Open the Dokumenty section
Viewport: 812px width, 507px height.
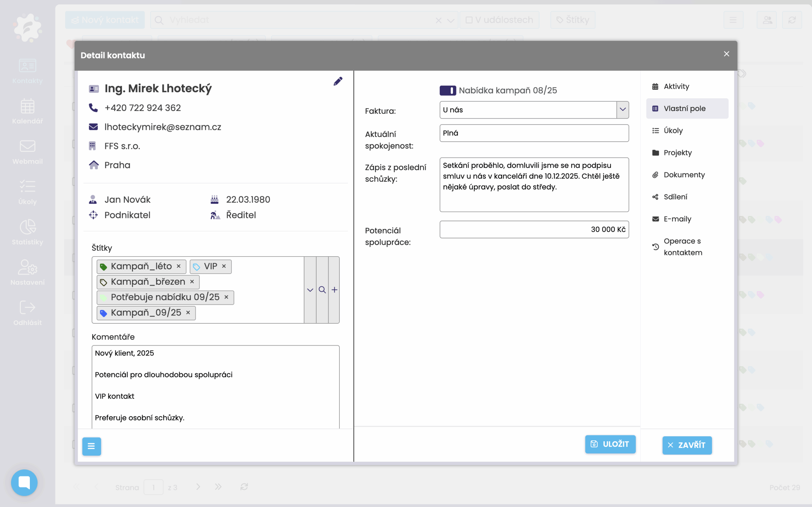[x=684, y=175]
